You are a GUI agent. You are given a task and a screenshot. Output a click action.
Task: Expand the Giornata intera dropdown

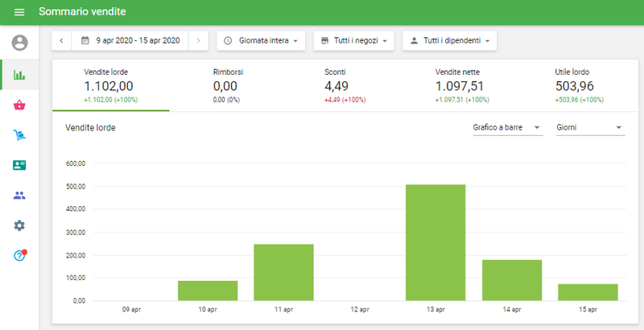pos(261,40)
